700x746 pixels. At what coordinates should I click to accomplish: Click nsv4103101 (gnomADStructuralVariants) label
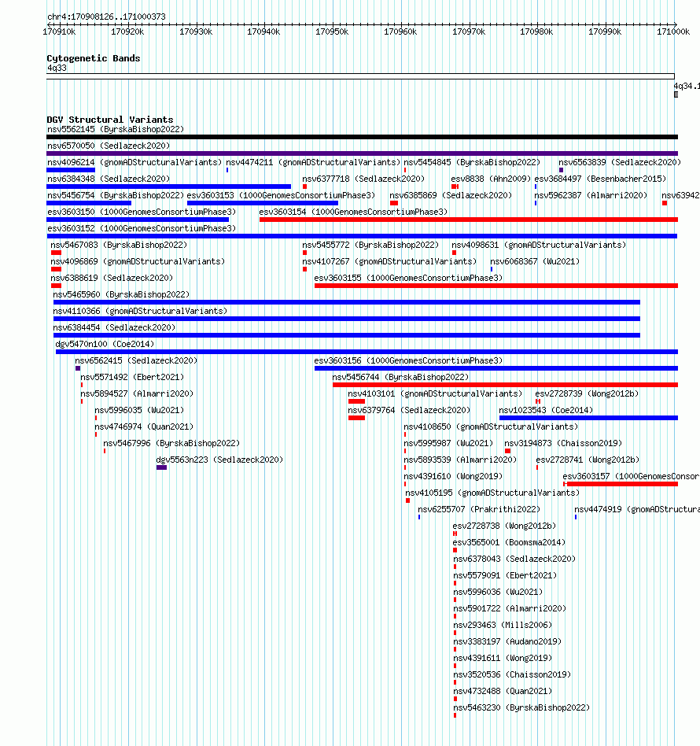(x=435, y=394)
